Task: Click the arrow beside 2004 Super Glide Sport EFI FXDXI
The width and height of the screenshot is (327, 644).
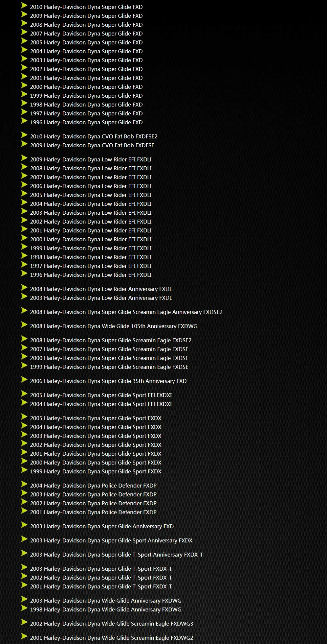Action: pos(24,402)
